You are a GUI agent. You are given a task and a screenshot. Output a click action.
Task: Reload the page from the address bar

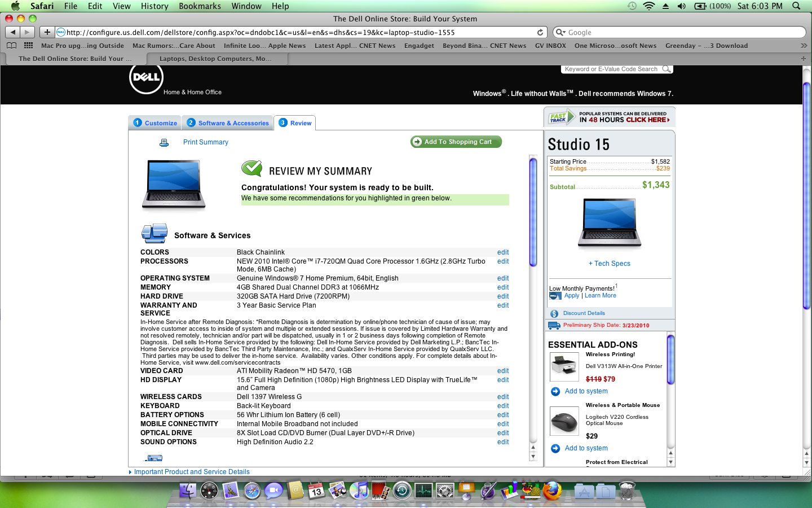pyautogui.click(x=540, y=32)
